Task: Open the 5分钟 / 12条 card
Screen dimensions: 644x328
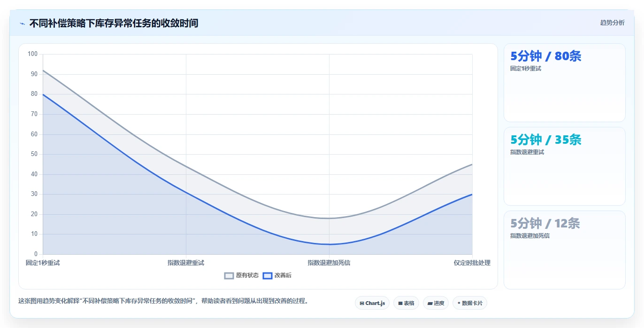Action: click(564, 250)
